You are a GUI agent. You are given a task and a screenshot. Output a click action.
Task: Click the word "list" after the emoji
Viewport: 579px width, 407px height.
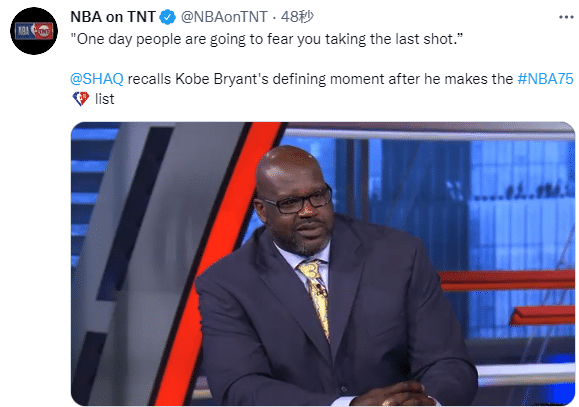coord(105,99)
